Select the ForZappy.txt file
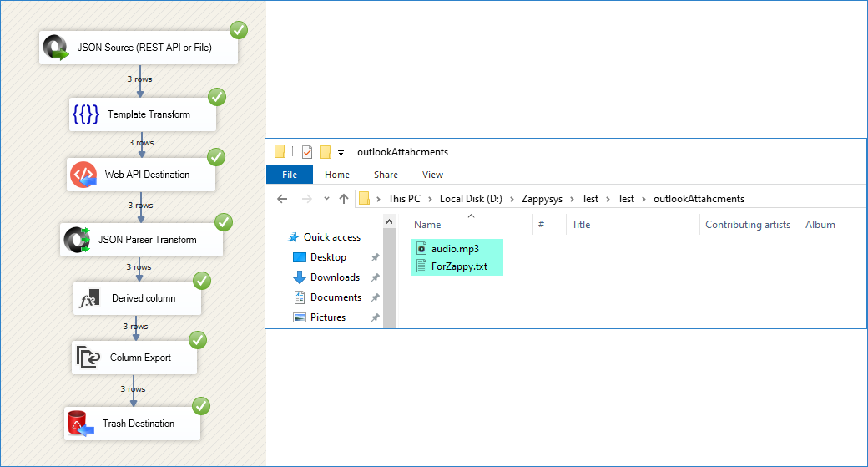Image resolution: width=868 pixels, height=467 pixels. coord(459,266)
